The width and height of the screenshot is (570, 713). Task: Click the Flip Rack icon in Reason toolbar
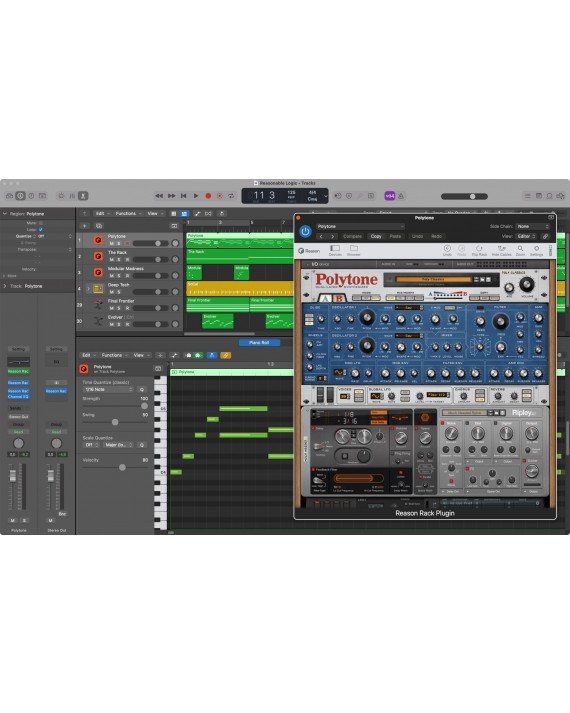pos(479,251)
